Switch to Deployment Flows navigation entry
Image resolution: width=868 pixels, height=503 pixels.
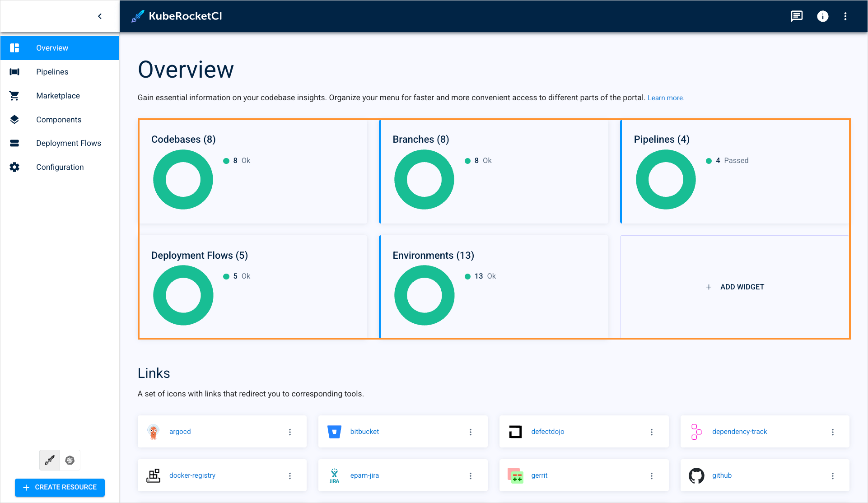[x=69, y=143]
